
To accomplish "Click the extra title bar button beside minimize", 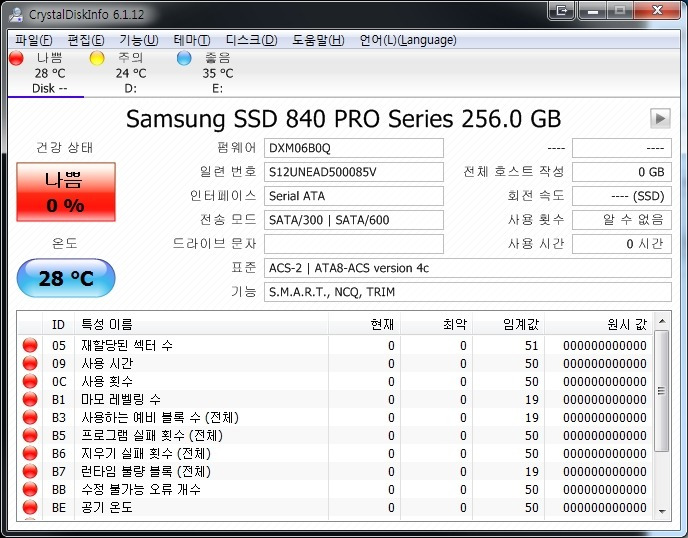I will pyautogui.click(x=561, y=10).
